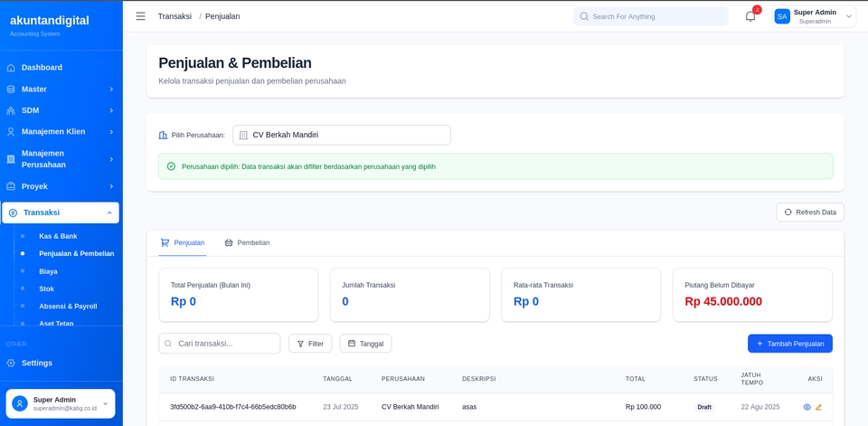Open the Pilih Perusahaan company dropdown

coord(341,135)
